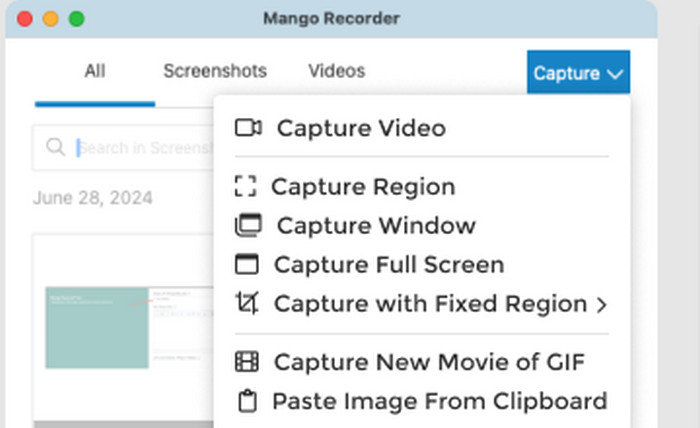This screenshot has height=428, width=700.
Task: Click the Capture Full Screen icon
Action: (x=246, y=265)
